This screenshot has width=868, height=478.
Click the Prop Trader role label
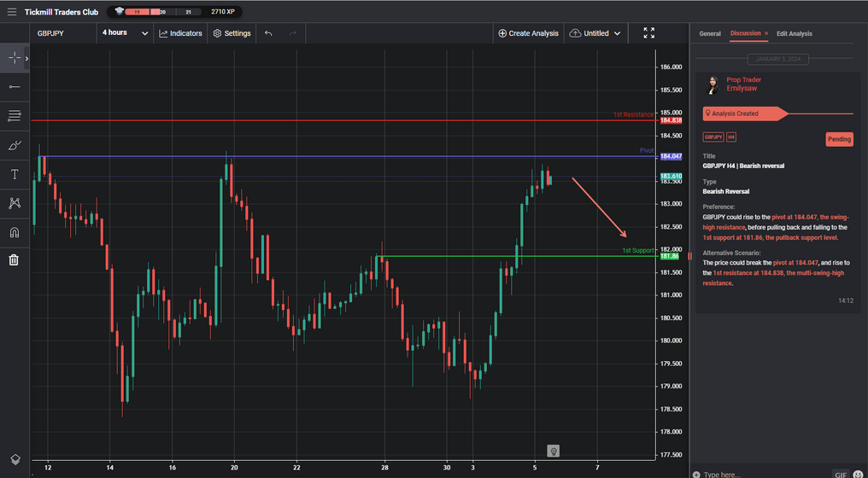coord(743,79)
